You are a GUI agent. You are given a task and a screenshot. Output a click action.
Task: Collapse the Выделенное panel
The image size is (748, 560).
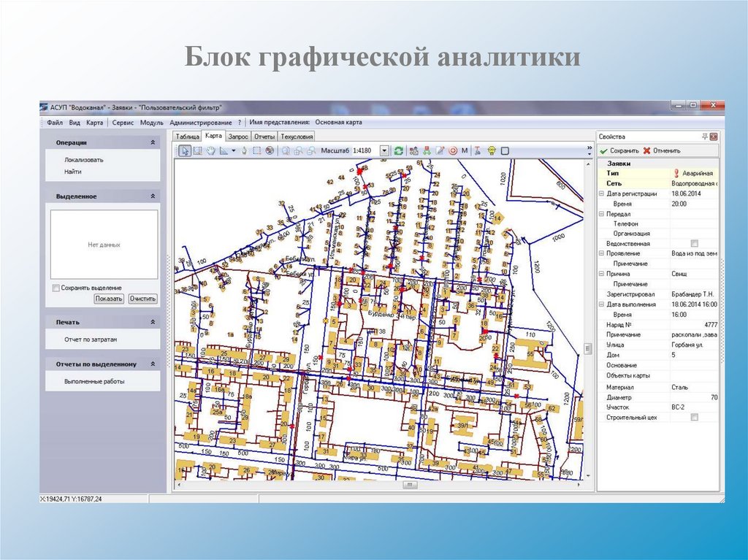click(x=153, y=196)
